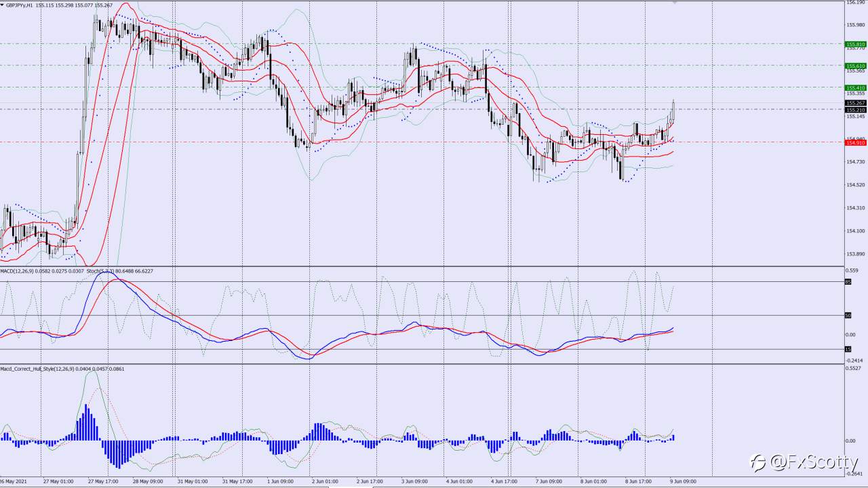Click the red 154.910 price level label
This screenshot has height=488, width=868.
pos(856,142)
